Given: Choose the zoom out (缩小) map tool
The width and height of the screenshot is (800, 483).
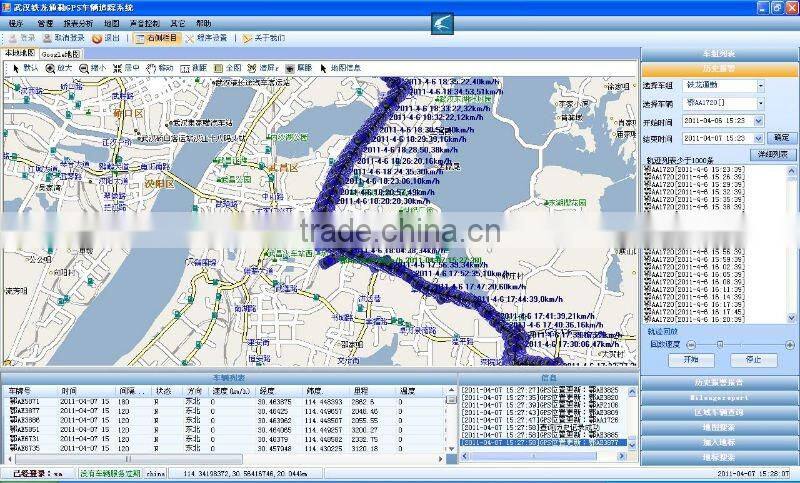Looking at the screenshot, I should click(x=92, y=68).
